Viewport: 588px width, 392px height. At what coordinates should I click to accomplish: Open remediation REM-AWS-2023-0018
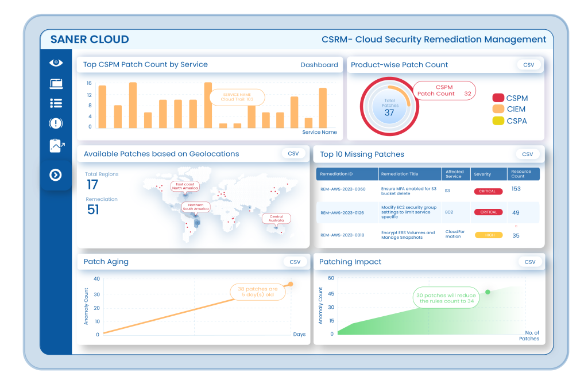(x=342, y=235)
